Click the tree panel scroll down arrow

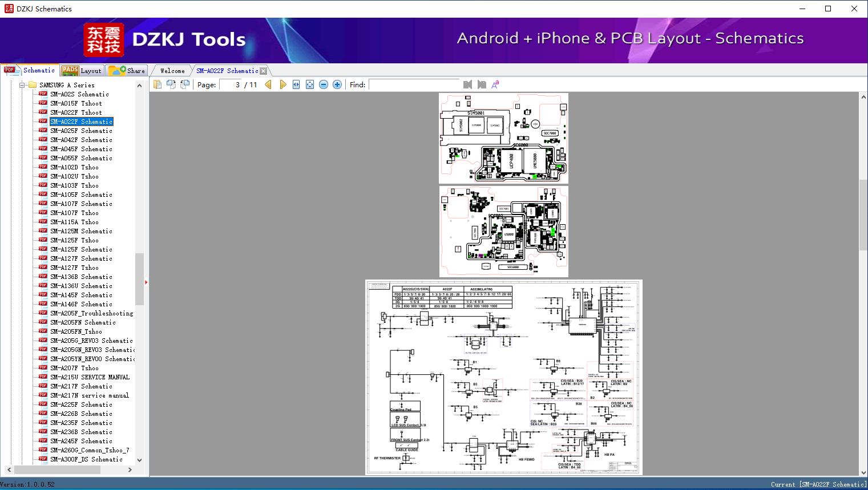[139, 460]
